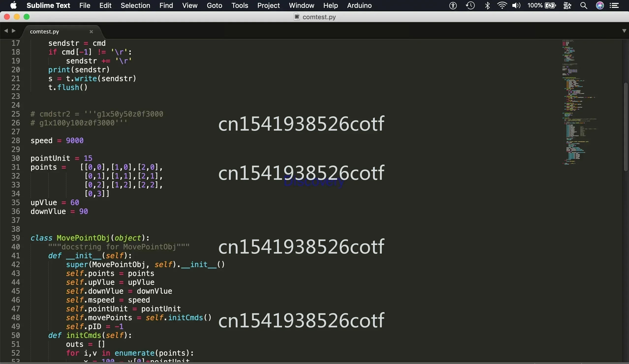This screenshot has width=629, height=364.
Task: Close the comtest.py tab
Action: tap(91, 32)
